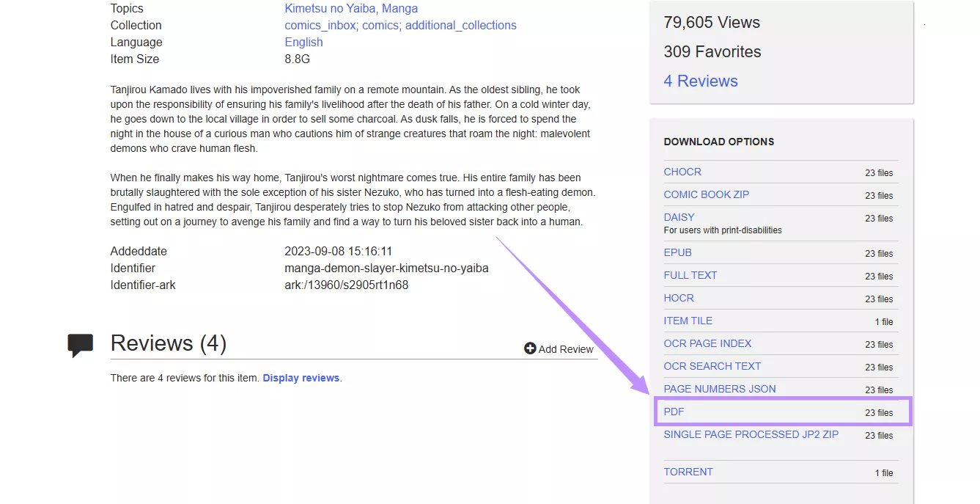Screen dimensions: 980x504
Task: Download the HOCR files
Action: click(678, 298)
